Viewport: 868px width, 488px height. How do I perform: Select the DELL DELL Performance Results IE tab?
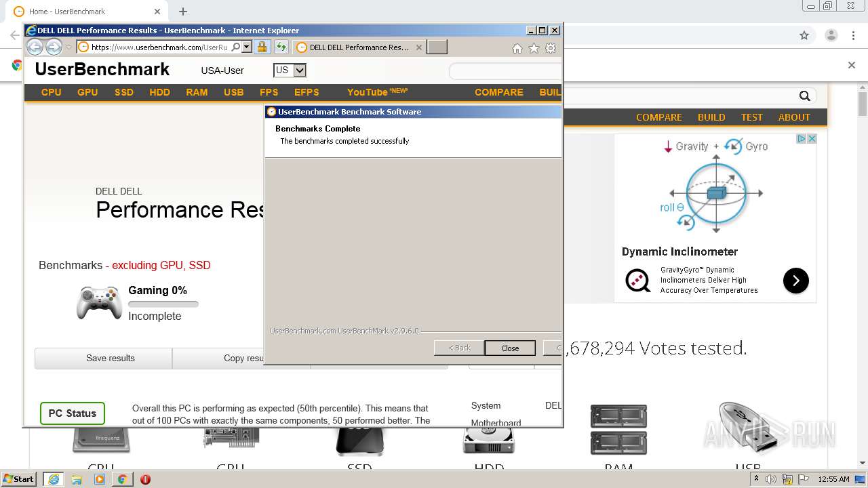(359, 47)
